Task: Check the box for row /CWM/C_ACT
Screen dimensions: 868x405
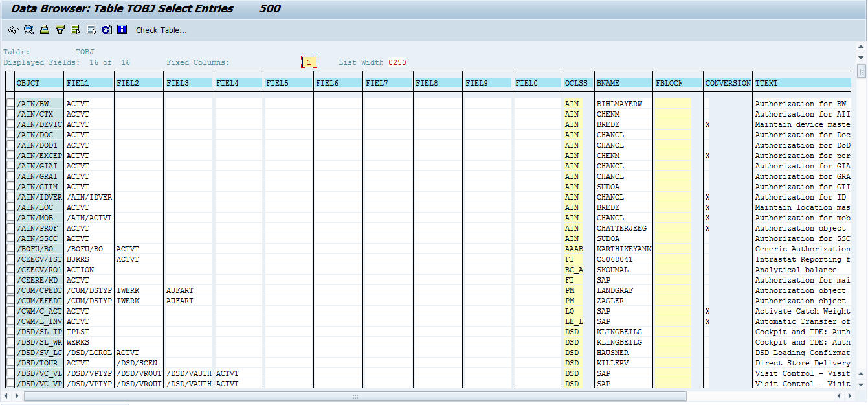Action: 10,311
